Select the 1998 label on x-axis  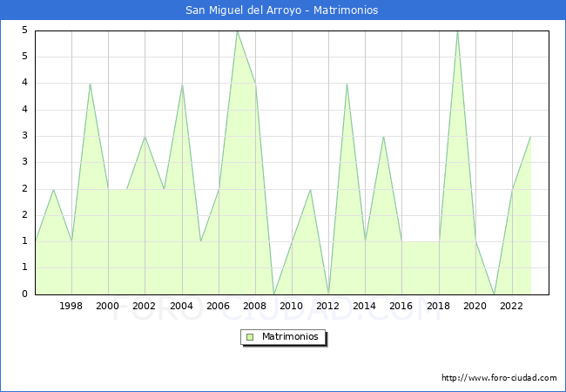coord(71,306)
